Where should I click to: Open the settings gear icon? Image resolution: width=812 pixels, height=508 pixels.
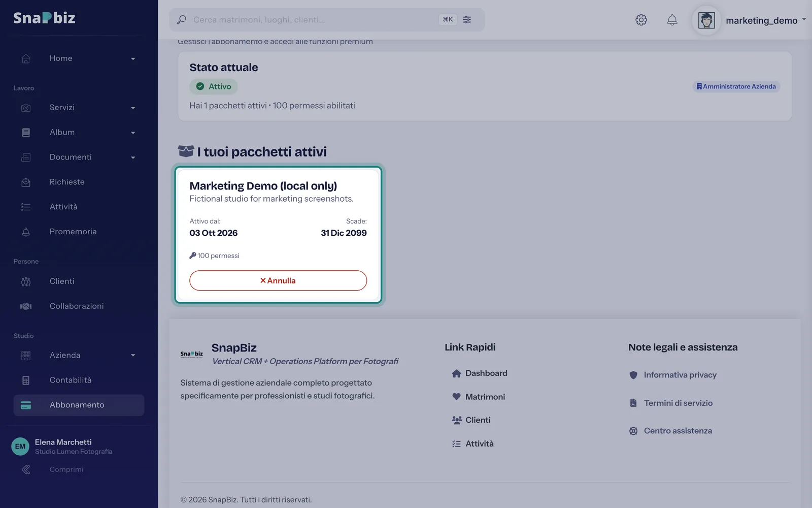click(x=641, y=20)
